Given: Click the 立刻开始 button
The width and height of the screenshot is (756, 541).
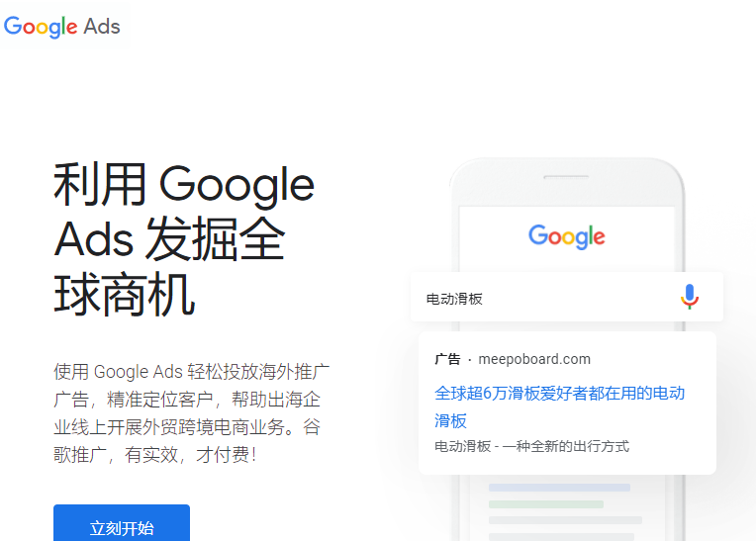Looking at the screenshot, I should click(x=122, y=523).
